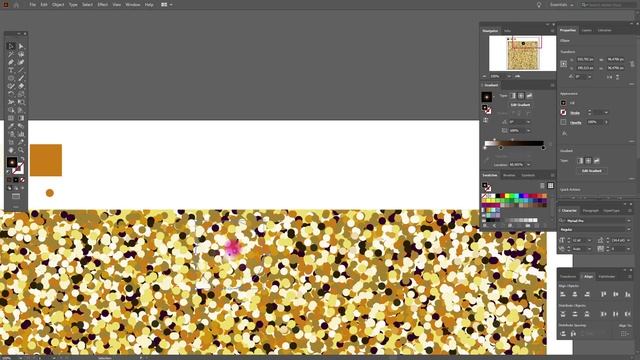Open the Window menu
640x360 pixels.
click(133, 4)
